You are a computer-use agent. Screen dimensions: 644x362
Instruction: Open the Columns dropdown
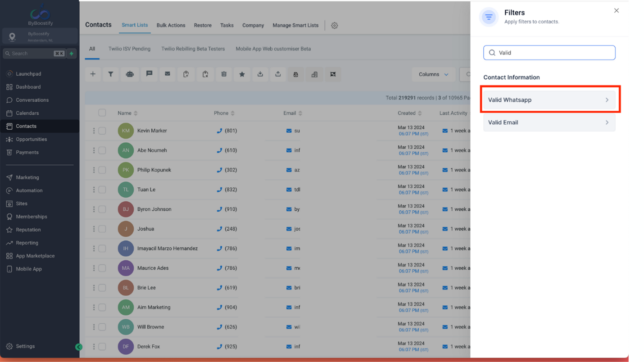click(433, 74)
